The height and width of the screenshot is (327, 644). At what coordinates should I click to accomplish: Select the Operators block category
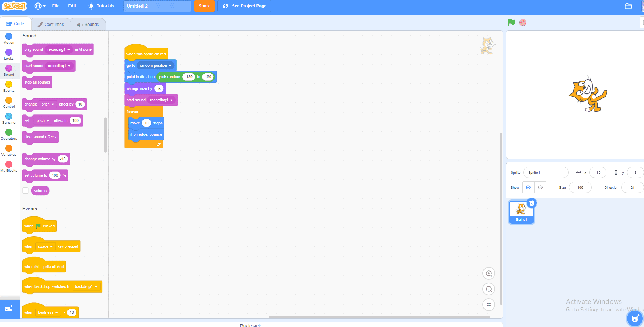(x=9, y=133)
